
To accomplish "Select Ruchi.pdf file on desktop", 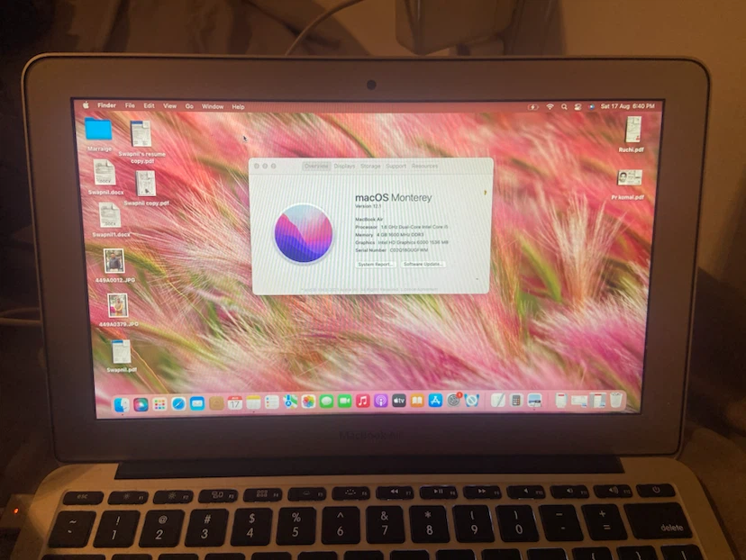I will pos(632,134).
